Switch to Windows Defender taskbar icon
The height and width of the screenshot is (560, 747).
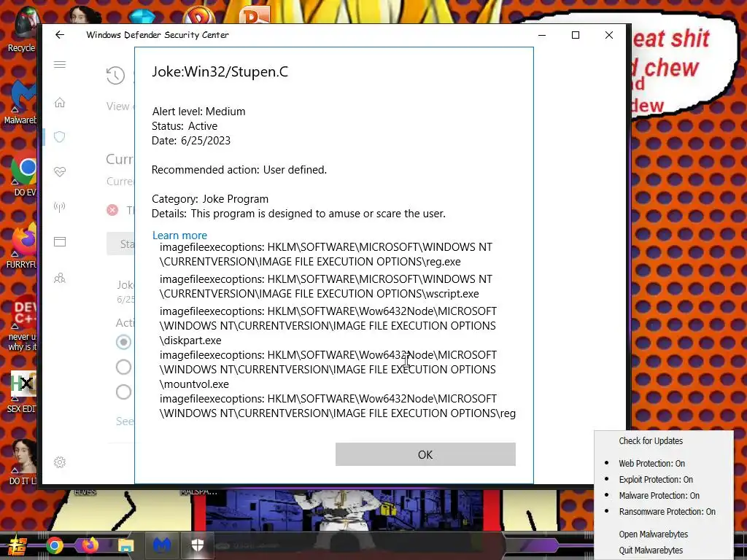pyautogui.click(x=197, y=545)
